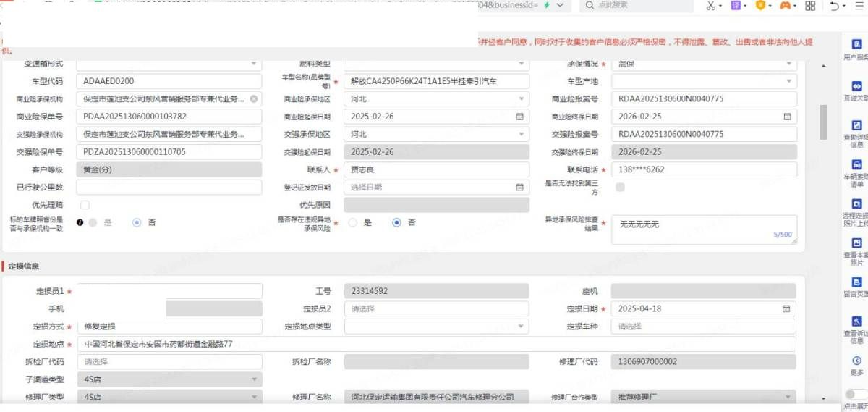Open the 留言页面 sidebar icon
The image size is (868, 412).
click(x=856, y=282)
